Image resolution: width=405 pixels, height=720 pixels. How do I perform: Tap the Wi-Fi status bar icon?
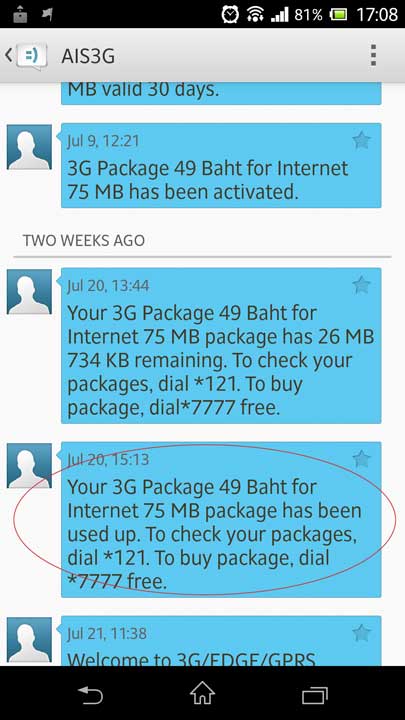click(255, 15)
